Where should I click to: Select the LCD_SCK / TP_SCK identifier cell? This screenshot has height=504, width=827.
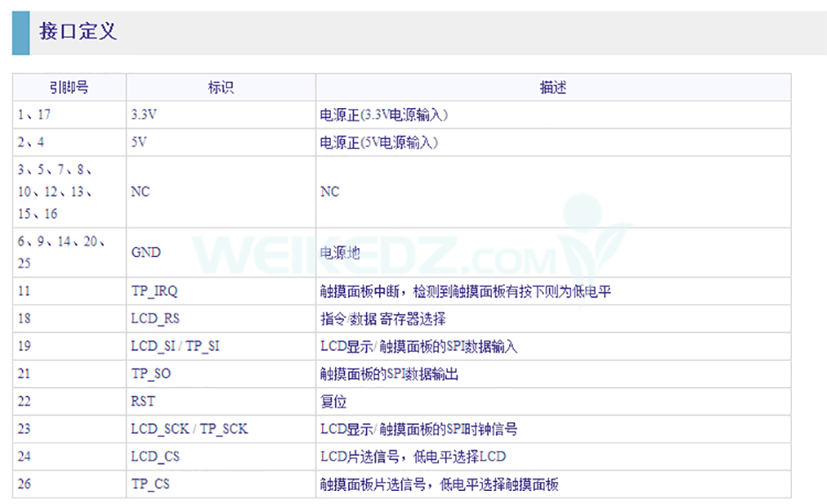[x=221, y=428]
